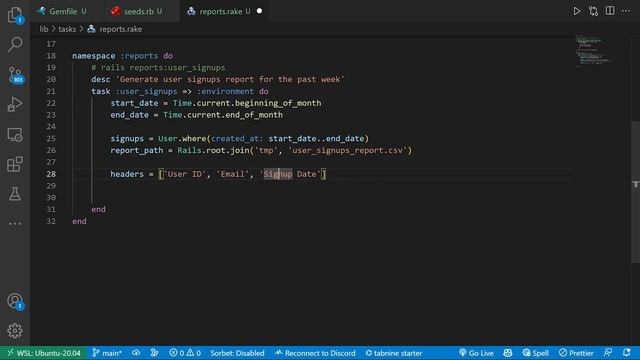
Task: Start Go Live server
Action: [476, 353]
